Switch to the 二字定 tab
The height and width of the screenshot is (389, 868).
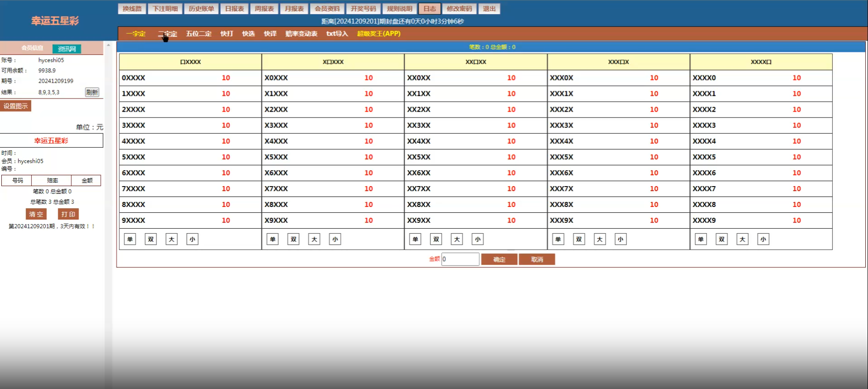[x=168, y=34]
